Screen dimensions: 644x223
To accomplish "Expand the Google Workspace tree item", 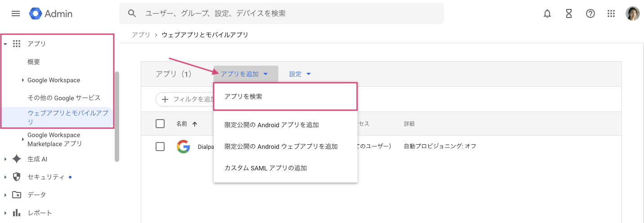I will (23, 80).
